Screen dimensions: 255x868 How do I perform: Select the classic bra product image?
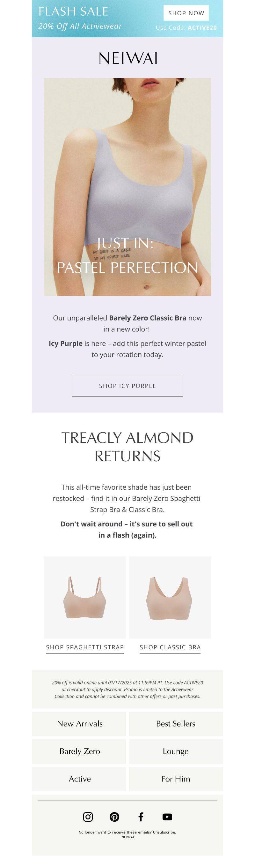(x=170, y=597)
